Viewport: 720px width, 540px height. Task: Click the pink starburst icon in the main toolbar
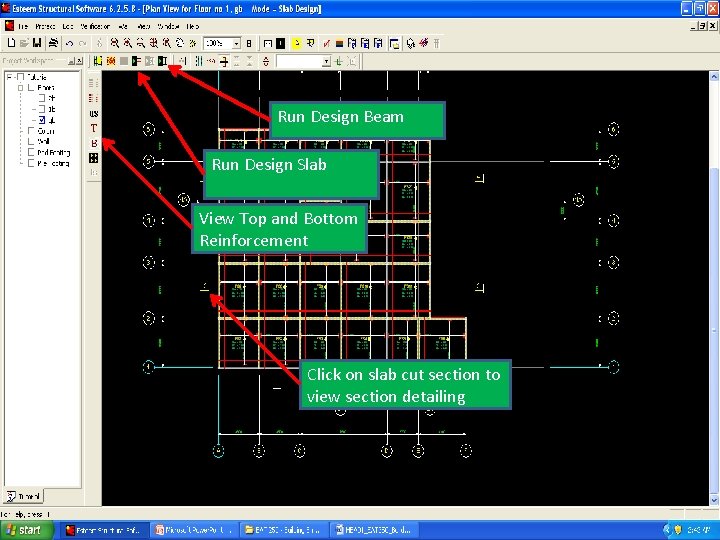(423, 43)
